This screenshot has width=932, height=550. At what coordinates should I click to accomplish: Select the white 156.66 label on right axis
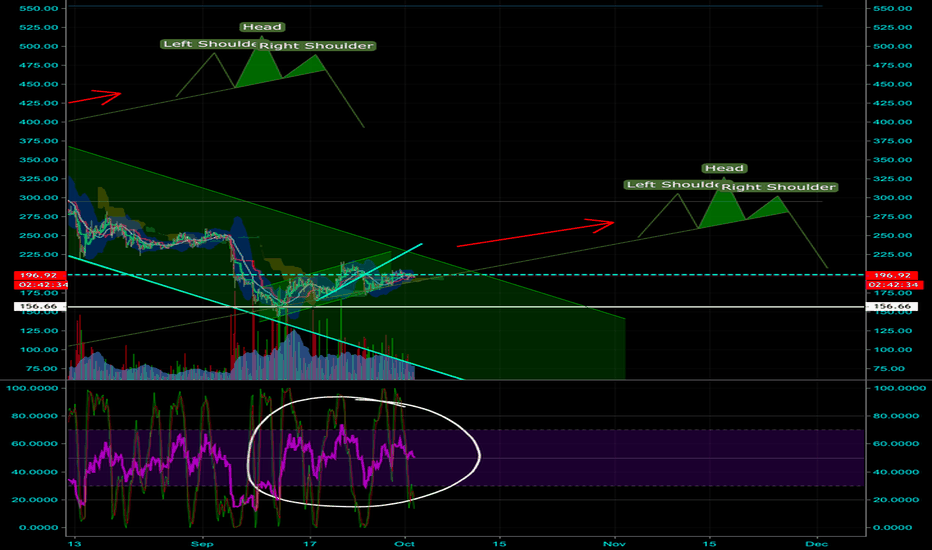pos(892,307)
